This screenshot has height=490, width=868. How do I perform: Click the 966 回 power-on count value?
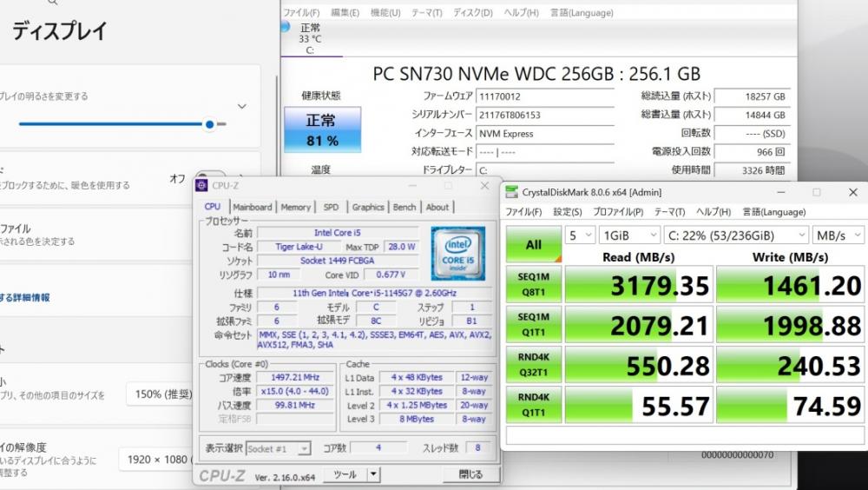pyautogui.click(x=753, y=151)
